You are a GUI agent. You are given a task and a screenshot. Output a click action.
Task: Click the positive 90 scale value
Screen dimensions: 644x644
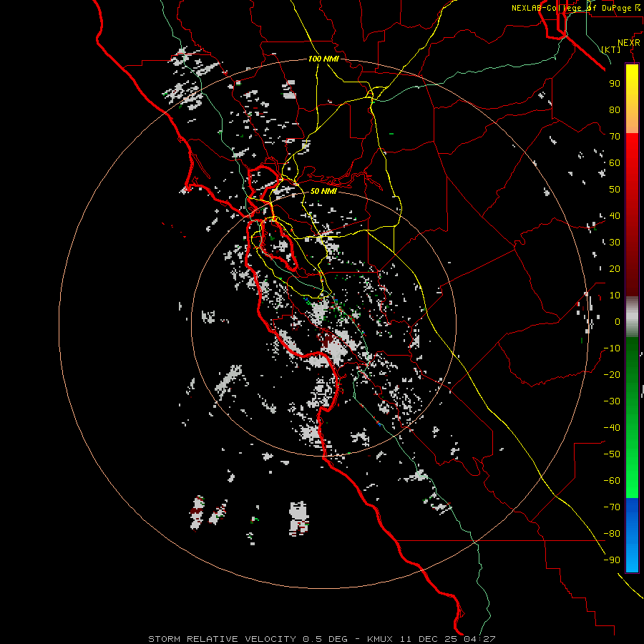pos(615,84)
